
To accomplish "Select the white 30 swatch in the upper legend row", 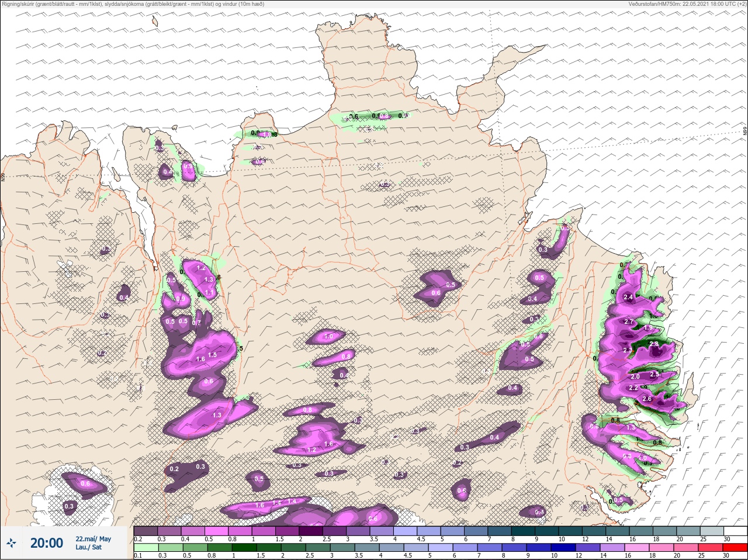I will [736, 531].
